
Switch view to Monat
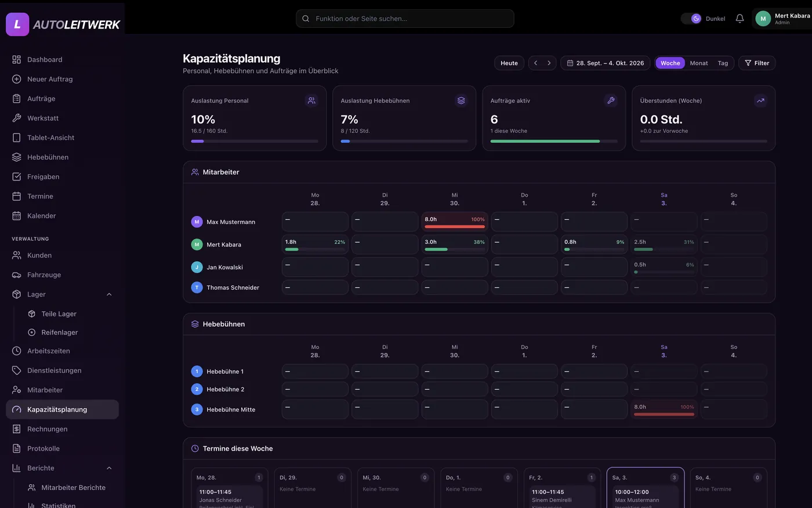click(699, 63)
